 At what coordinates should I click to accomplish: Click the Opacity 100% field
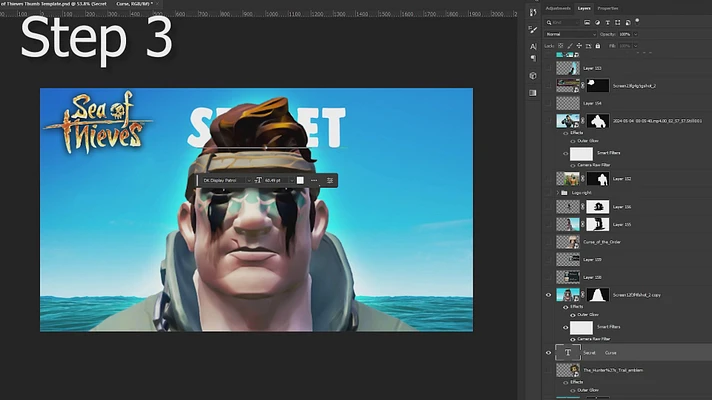tap(625, 34)
